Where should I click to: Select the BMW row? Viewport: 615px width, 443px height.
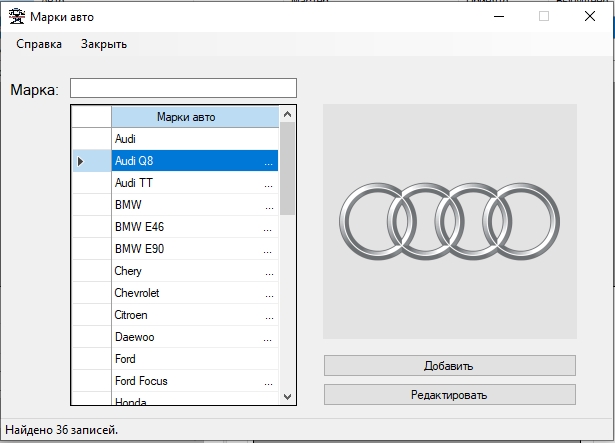(x=195, y=205)
